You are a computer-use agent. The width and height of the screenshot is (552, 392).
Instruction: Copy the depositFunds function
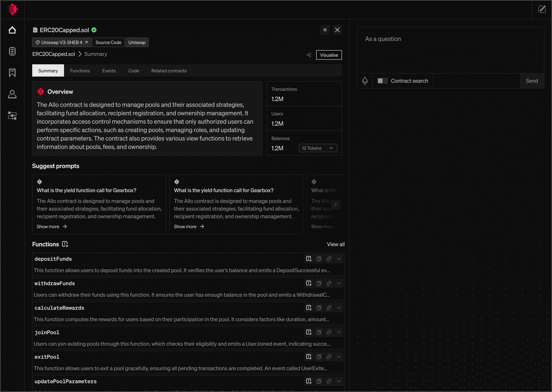pos(319,259)
